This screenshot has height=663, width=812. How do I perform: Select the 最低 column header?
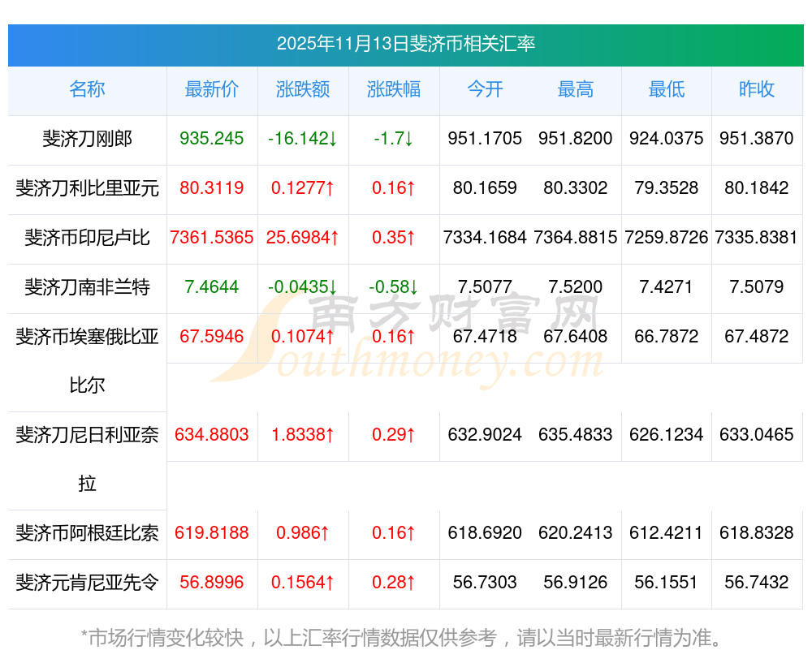point(667,90)
